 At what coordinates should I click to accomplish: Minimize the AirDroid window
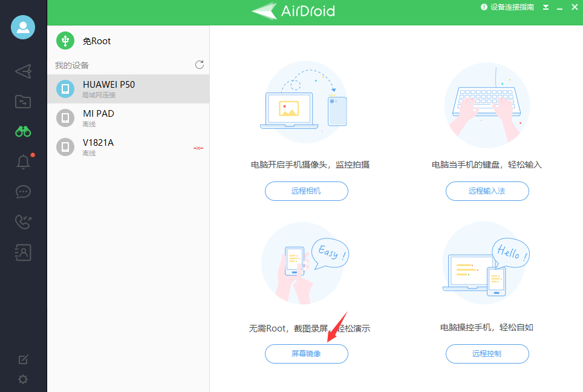point(559,7)
